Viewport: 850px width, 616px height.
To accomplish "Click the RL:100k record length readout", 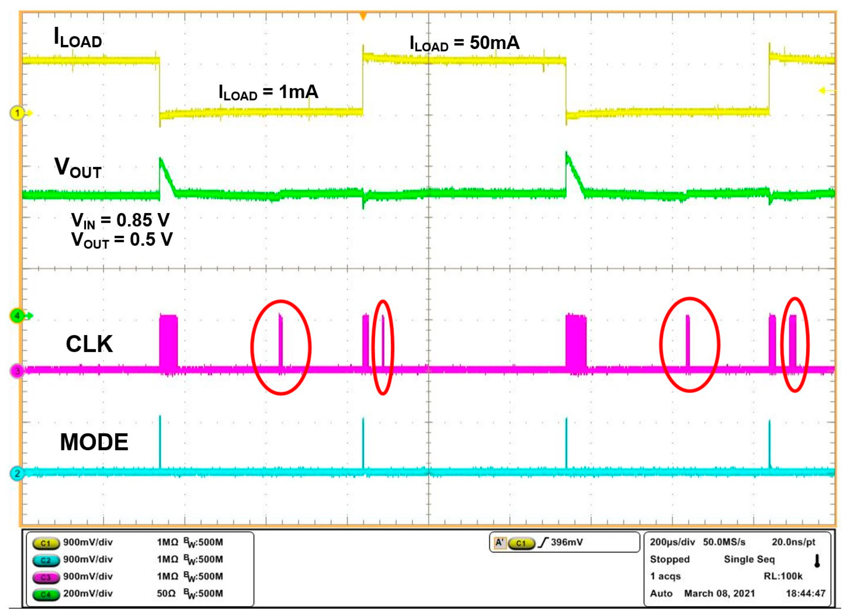I will (x=783, y=576).
